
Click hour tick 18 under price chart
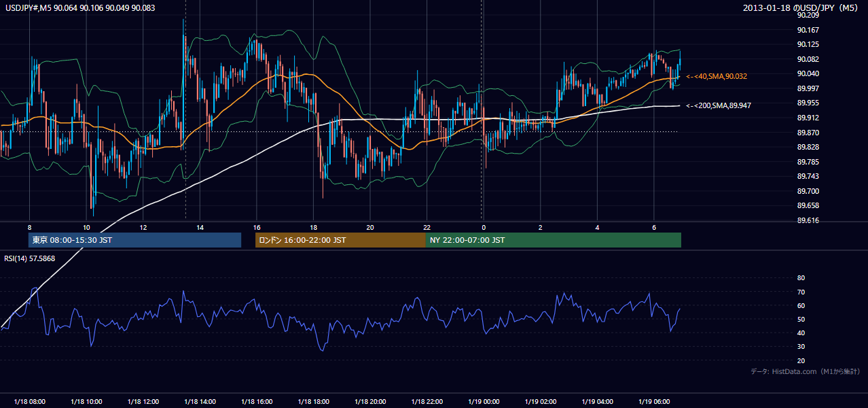tap(313, 226)
